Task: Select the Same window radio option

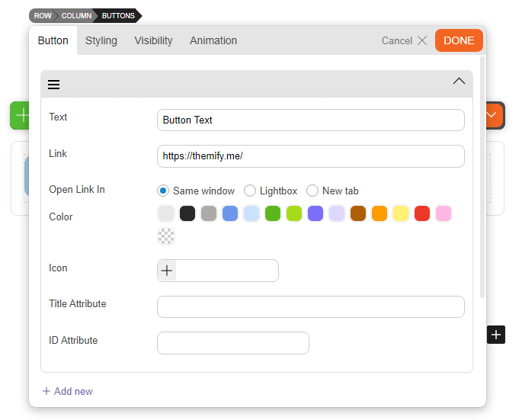Action: click(x=163, y=191)
